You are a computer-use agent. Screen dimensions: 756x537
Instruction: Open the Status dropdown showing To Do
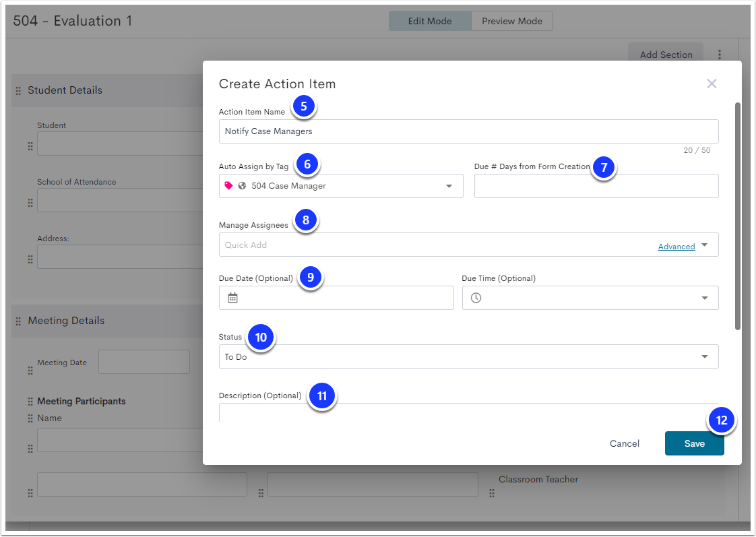(x=705, y=356)
